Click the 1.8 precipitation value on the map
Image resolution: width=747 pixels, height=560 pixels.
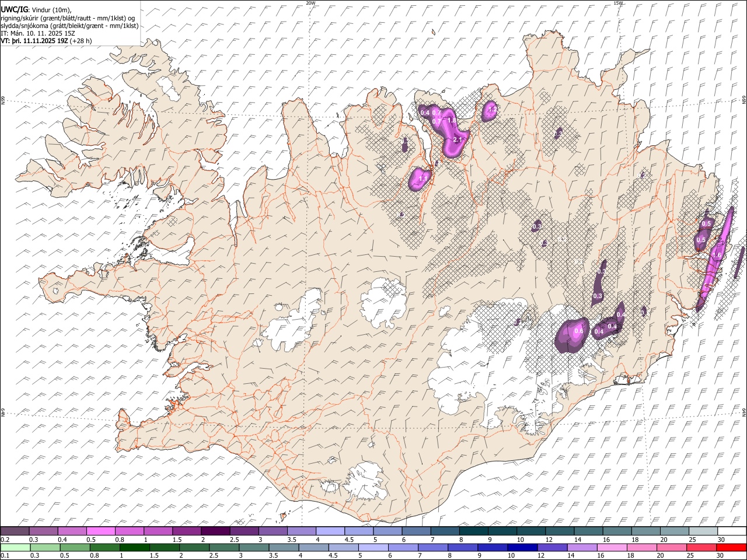(x=452, y=121)
